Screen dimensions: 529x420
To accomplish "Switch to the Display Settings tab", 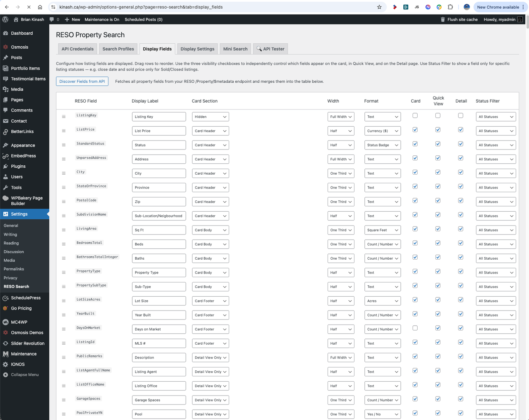I will [x=197, y=49].
